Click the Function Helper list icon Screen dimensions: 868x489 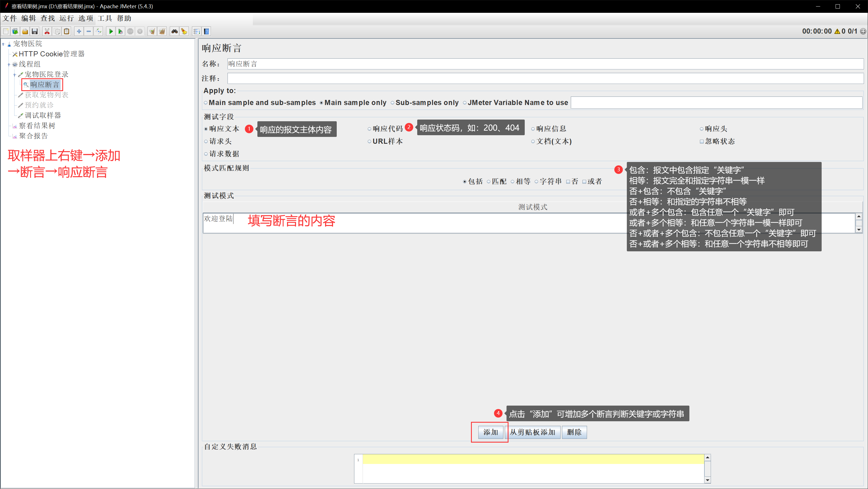[x=197, y=31]
